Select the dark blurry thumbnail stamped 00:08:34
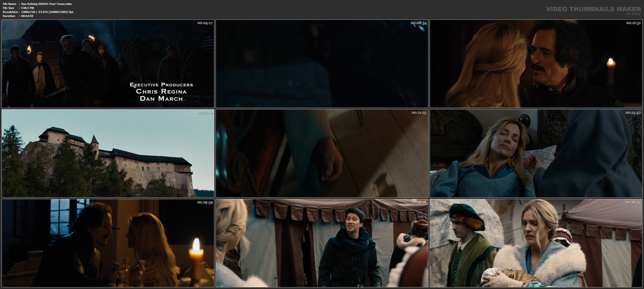Image resolution: width=644 pixels, height=289 pixels. [x=322, y=64]
